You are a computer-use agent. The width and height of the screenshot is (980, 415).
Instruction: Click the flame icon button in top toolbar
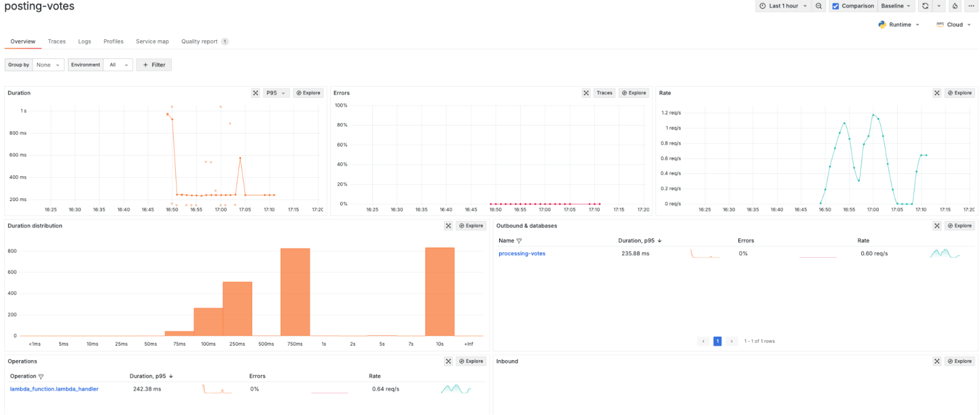(x=955, y=6)
